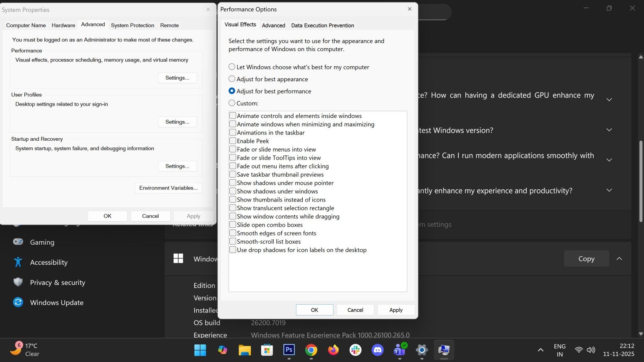
Task: Collapse Windows specifications section chevron
Action: pyautogui.click(x=619, y=259)
